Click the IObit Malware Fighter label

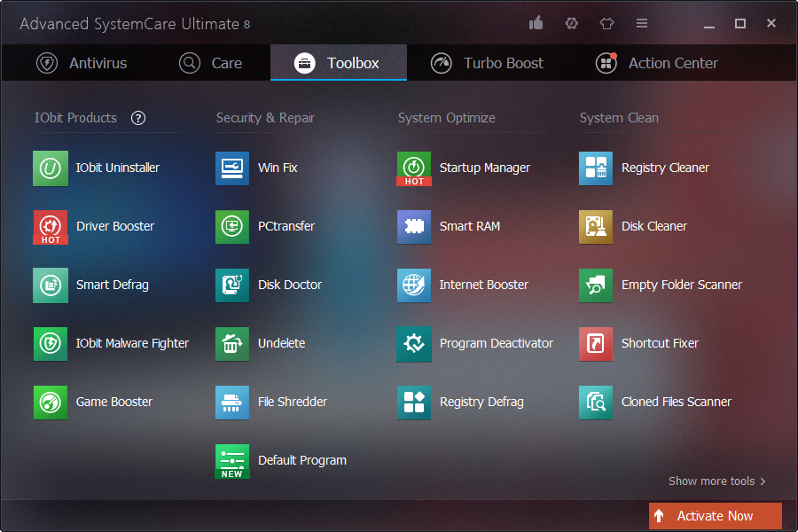132,344
